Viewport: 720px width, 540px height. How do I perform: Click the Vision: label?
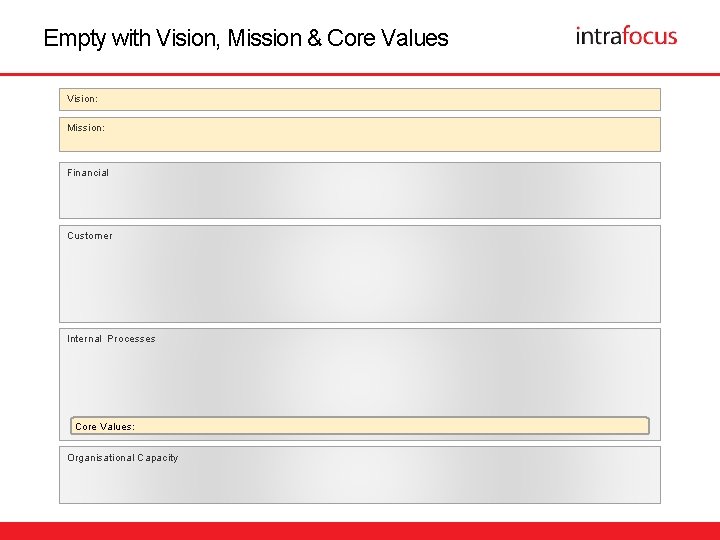click(x=82, y=99)
